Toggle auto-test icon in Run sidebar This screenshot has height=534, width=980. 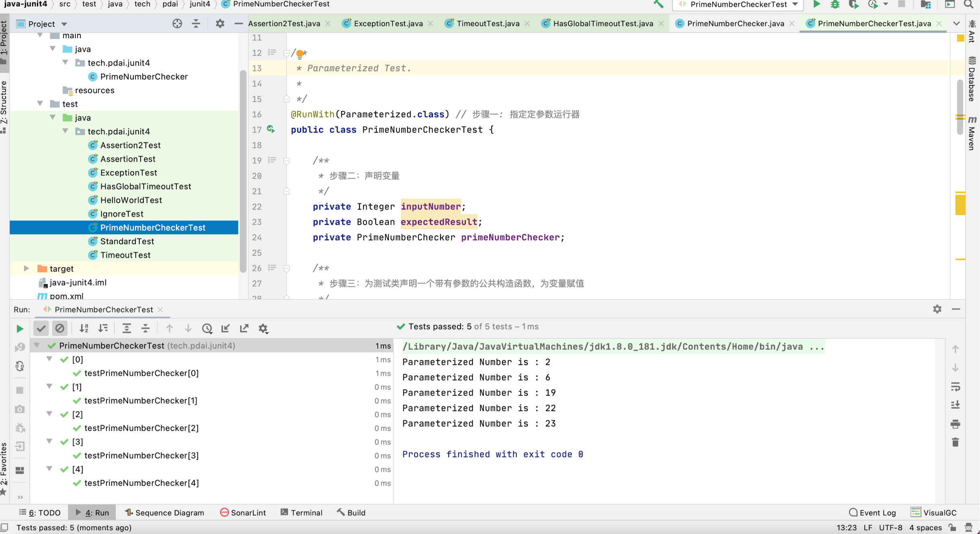20,366
